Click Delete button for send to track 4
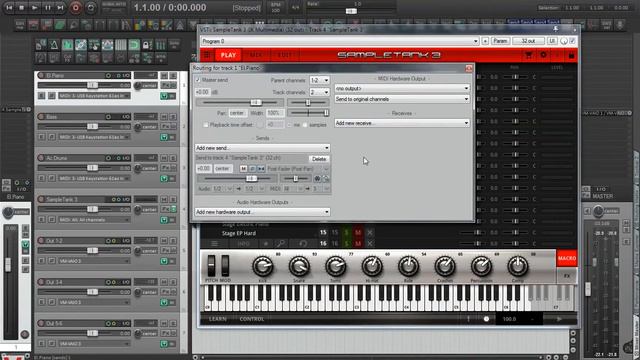 (x=319, y=159)
